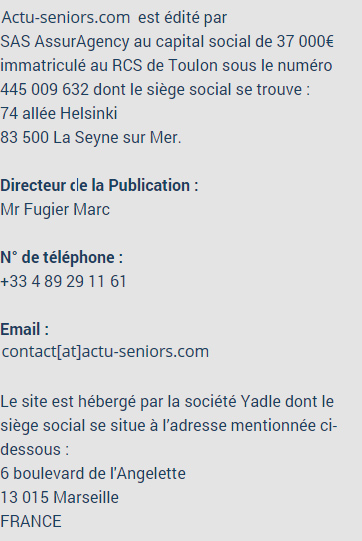Click the FRANCE country text

tap(31, 521)
